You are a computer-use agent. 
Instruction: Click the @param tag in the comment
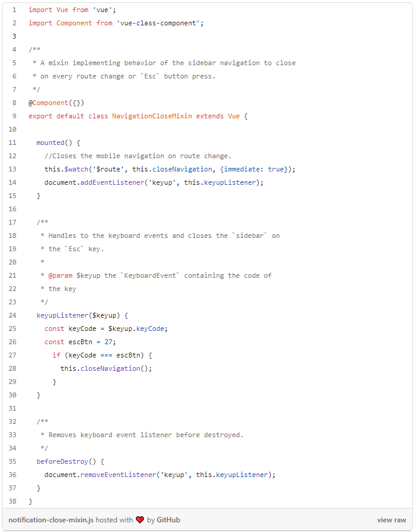60,275
